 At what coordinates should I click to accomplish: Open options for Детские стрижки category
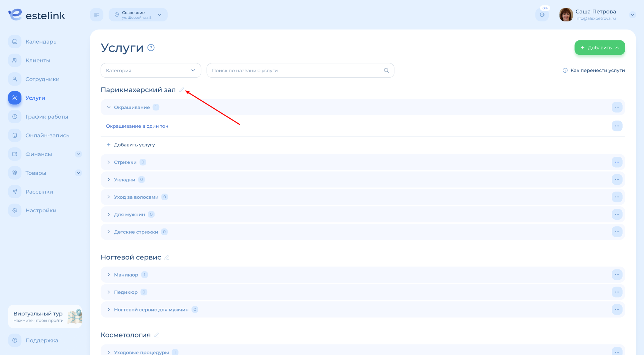pos(617,232)
